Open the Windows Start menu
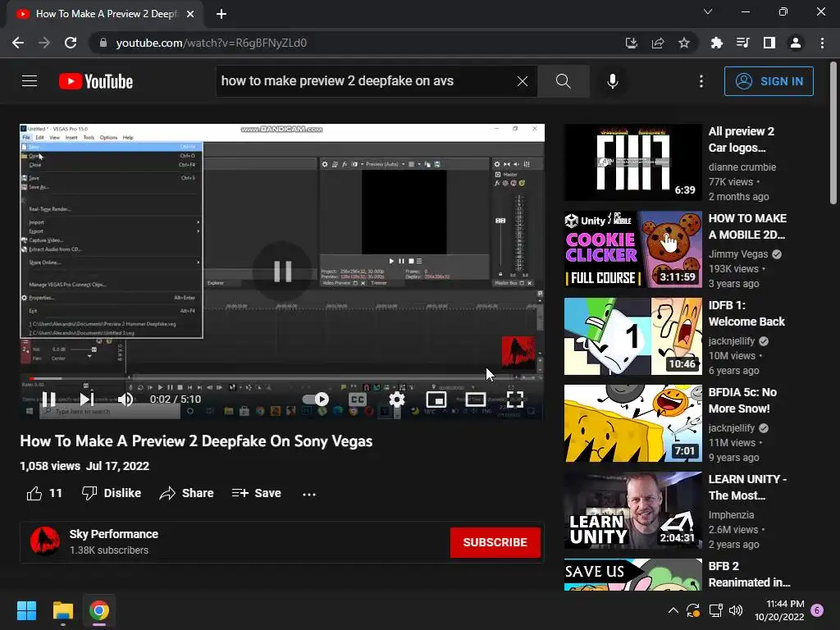Viewport: 840px width, 630px height. point(26,610)
